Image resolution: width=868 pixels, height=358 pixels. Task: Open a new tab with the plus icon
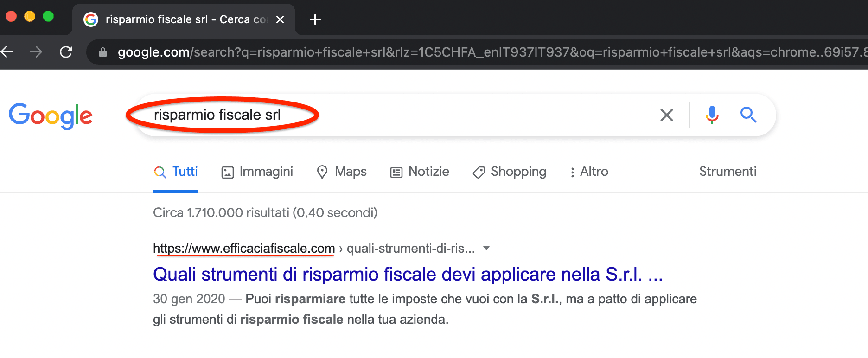[x=315, y=19]
